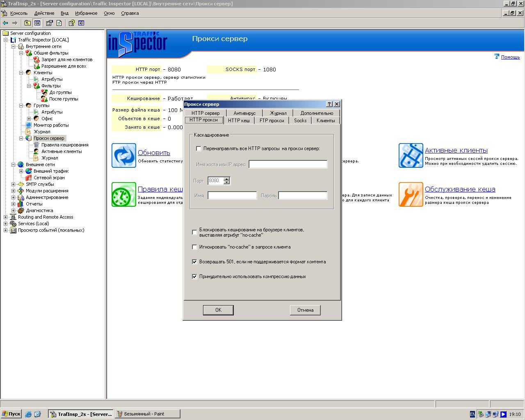
Task: Click the Отчеты reports icon in tree
Action: pos(21,204)
